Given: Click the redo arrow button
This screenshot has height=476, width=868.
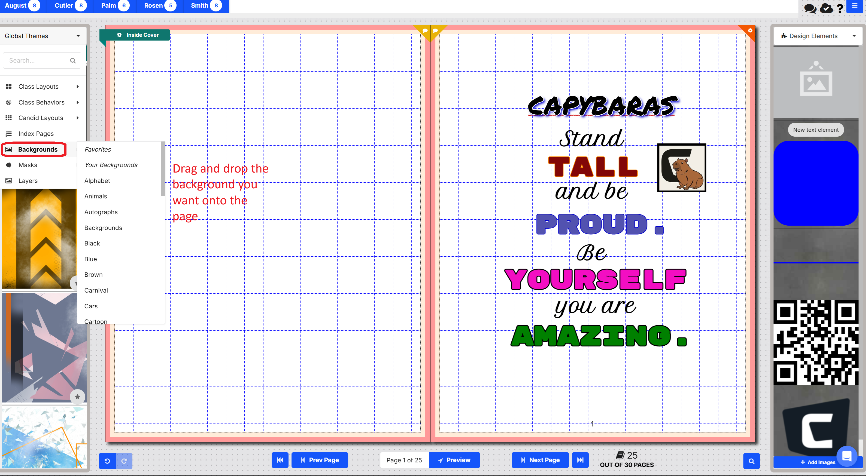Looking at the screenshot, I should click(124, 461).
